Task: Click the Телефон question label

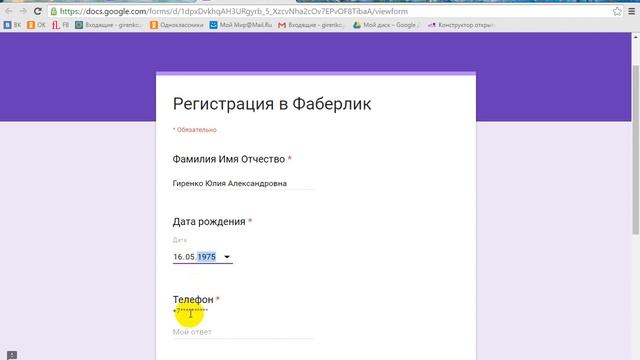Action: point(193,300)
